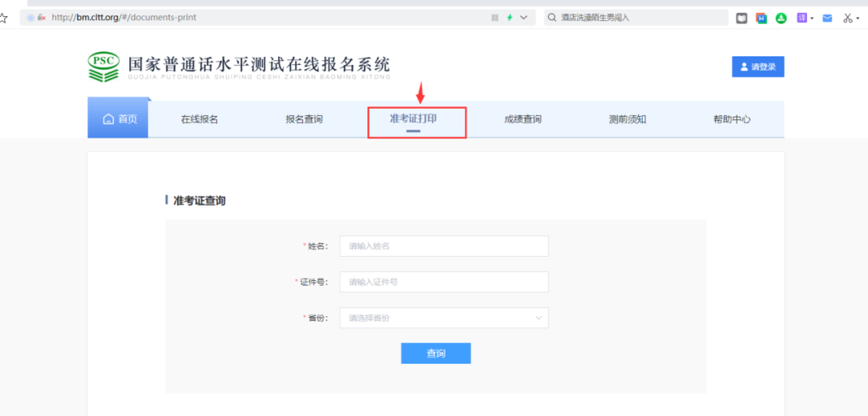Open the 测前须知 tab
868x416 pixels.
627,119
